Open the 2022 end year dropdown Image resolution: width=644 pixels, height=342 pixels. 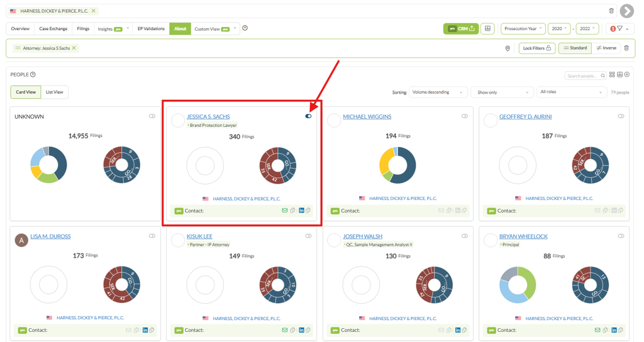[x=587, y=29]
